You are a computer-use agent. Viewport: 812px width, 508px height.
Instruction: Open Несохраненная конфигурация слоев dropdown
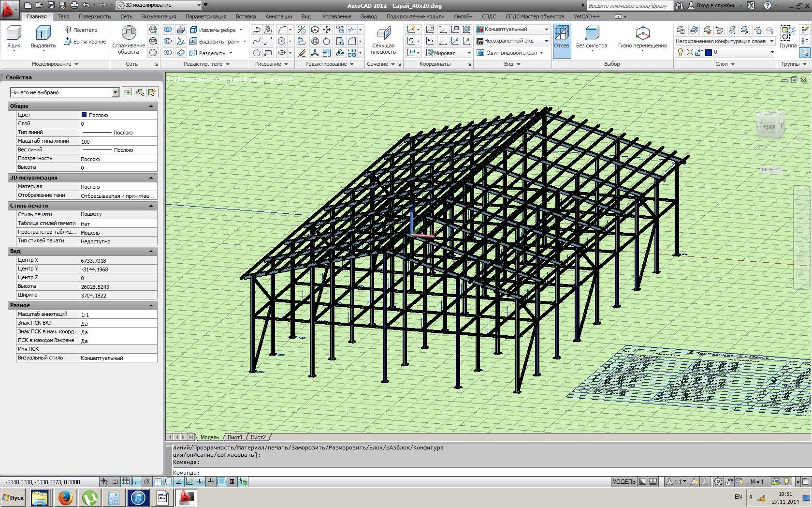725,41
